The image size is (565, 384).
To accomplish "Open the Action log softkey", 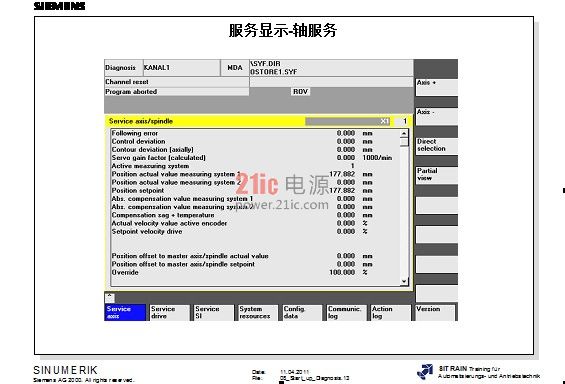I will (x=391, y=312).
